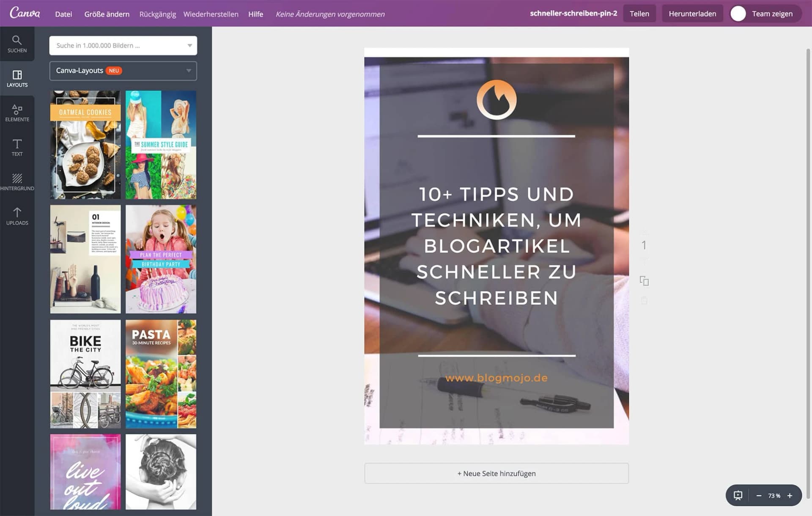
Task: Click the Teilen button
Action: 639,13
